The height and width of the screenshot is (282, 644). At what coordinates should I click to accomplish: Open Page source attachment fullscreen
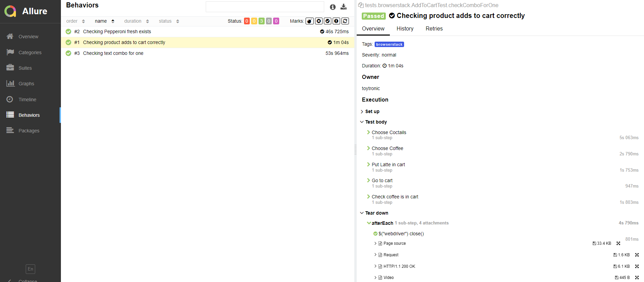(618, 243)
